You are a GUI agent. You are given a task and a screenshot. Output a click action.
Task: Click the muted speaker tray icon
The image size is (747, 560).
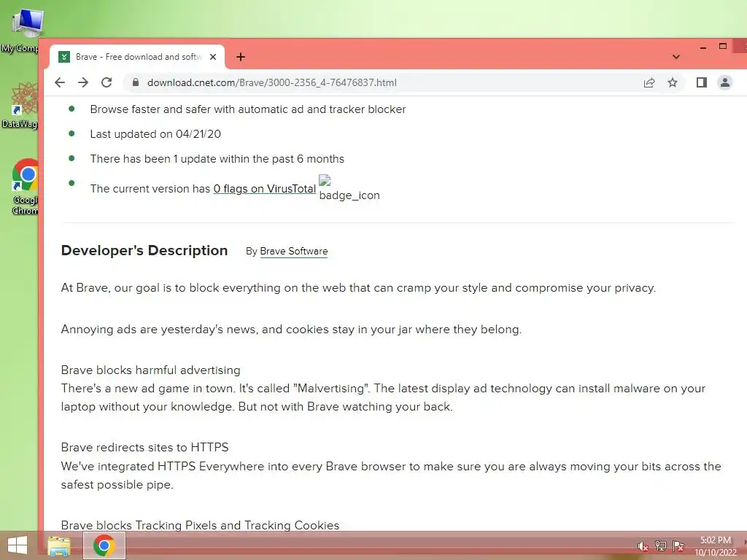tap(643, 546)
